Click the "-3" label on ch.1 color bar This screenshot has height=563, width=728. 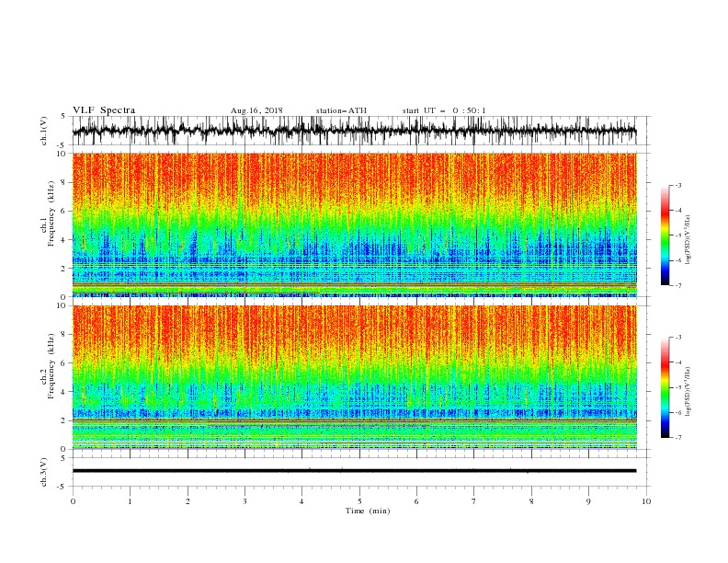pos(677,185)
